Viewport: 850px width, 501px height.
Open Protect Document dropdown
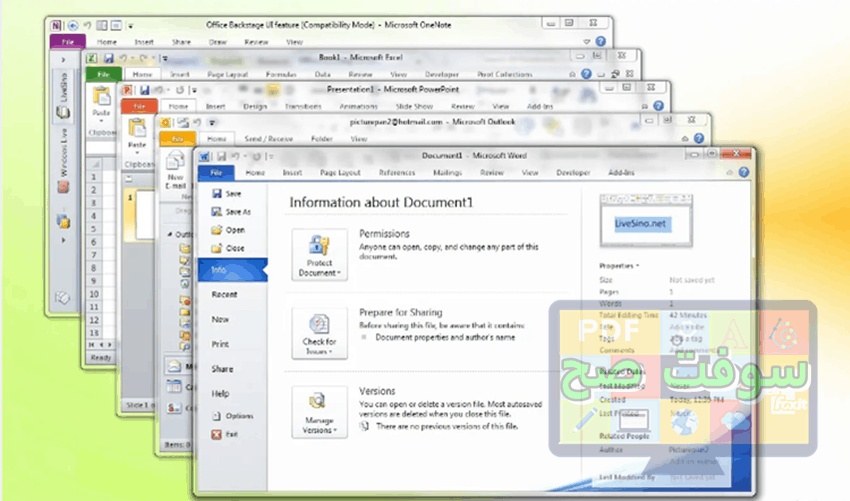[319, 255]
